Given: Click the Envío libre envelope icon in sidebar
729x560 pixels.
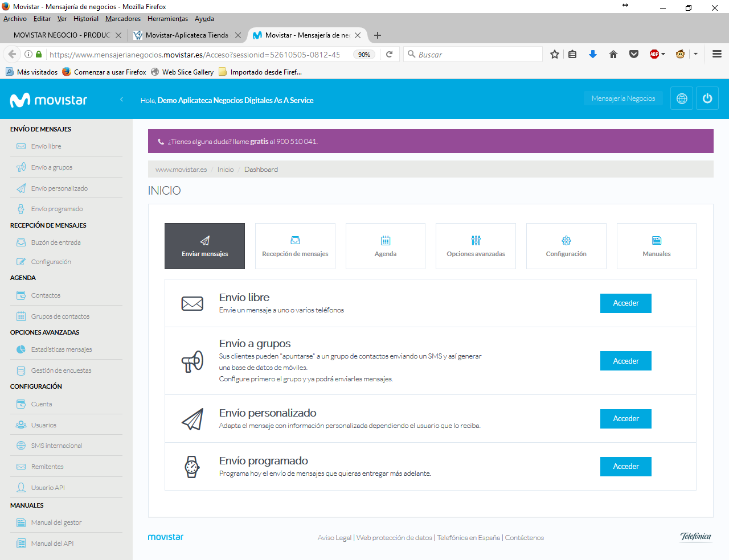Looking at the screenshot, I should tap(21, 146).
